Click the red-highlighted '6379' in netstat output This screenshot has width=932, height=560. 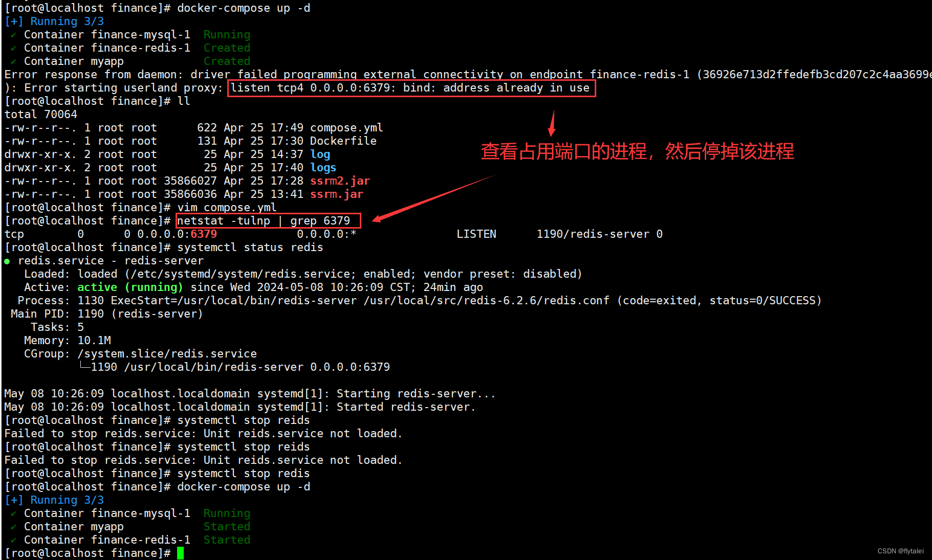coord(204,234)
